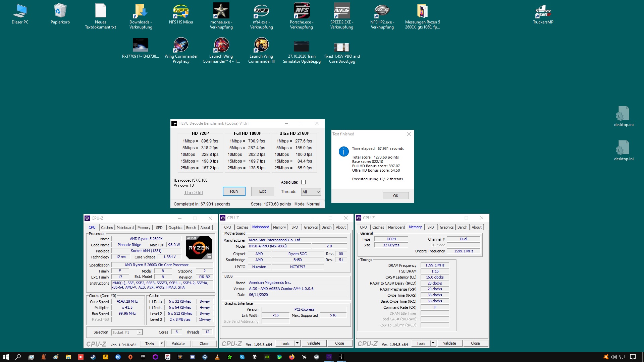
Task: Click the Exit button in HEVC Benchmark
Action: point(262,191)
